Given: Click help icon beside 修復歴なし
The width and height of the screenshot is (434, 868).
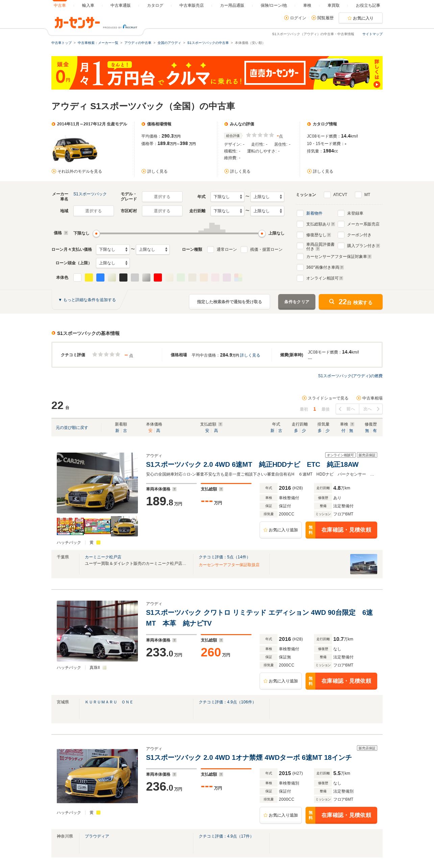Looking at the screenshot, I should click(x=329, y=235).
